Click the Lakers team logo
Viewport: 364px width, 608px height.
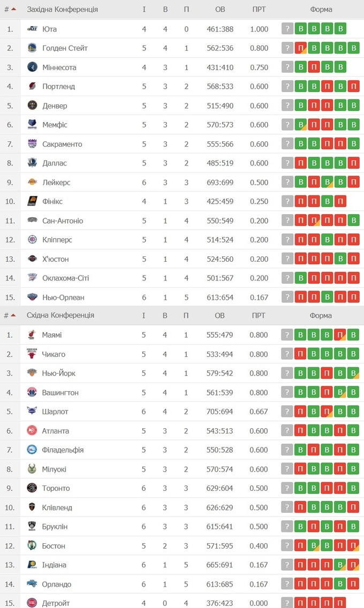pyautogui.click(x=32, y=183)
